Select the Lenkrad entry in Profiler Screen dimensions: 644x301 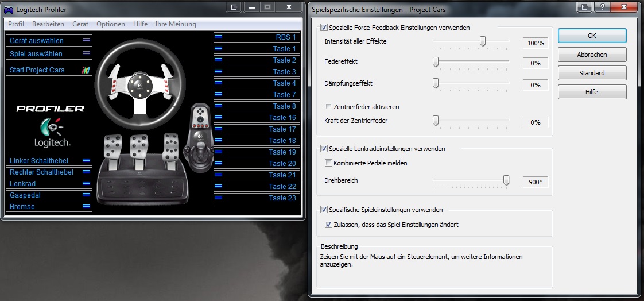pos(49,183)
